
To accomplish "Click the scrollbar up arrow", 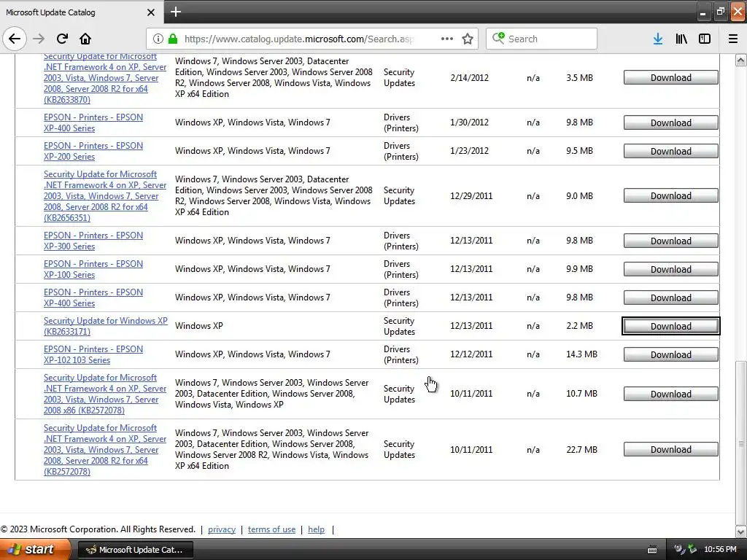I will click(741, 60).
